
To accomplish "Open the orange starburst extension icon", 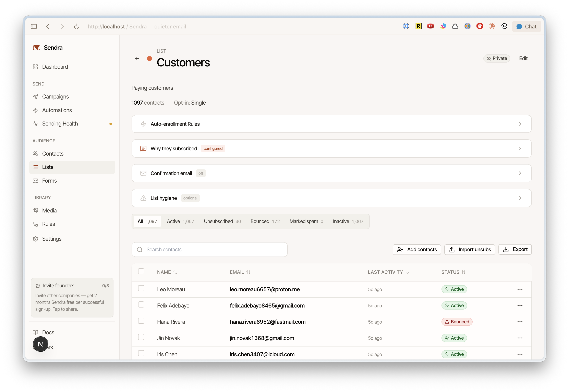I will pyautogui.click(x=492, y=26).
